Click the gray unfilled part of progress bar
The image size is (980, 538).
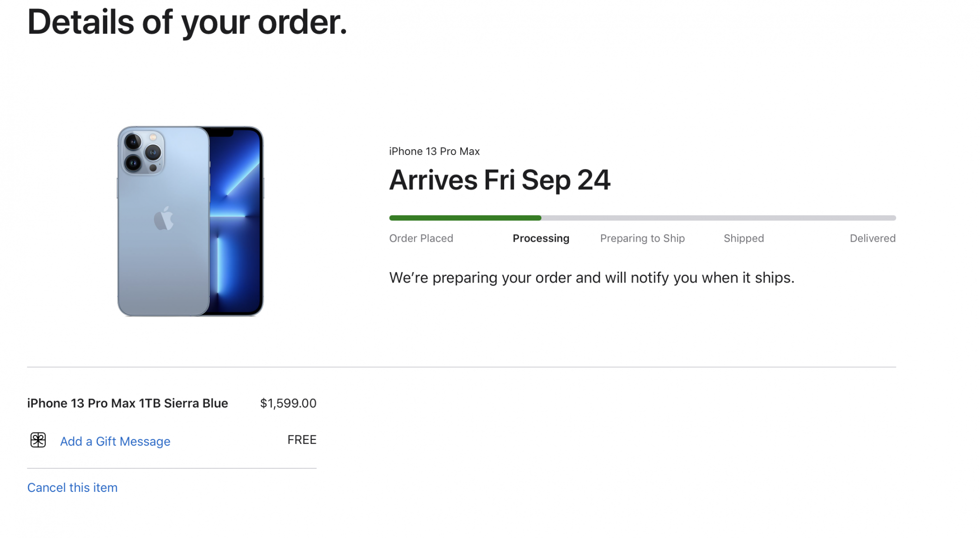click(x=718, y=218)
